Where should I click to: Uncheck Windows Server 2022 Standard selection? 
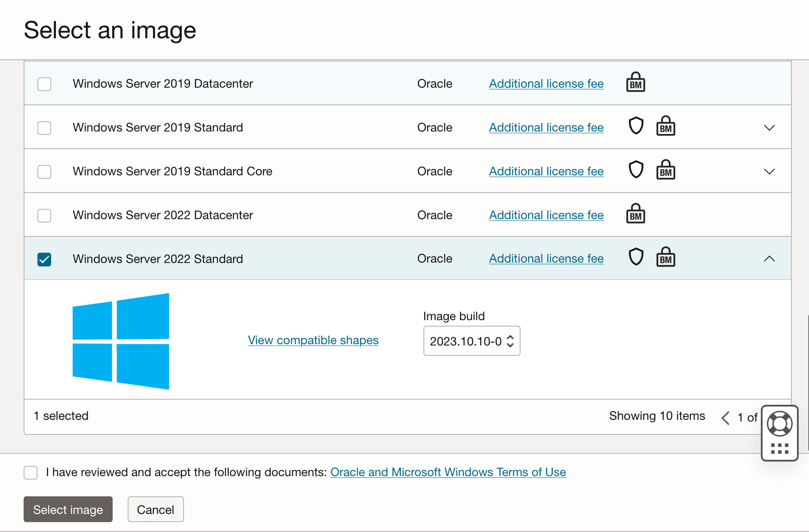(x=44, y=259)
